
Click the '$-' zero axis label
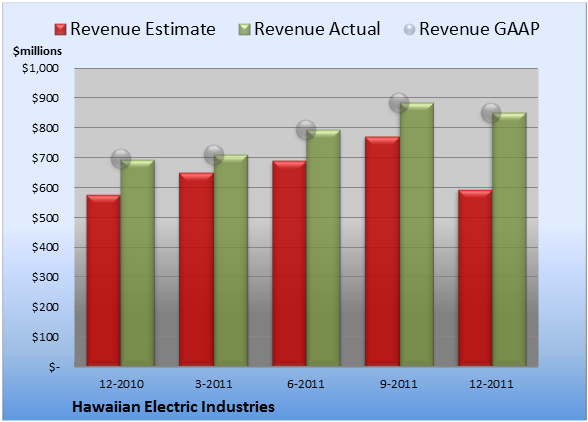point(54,367)
